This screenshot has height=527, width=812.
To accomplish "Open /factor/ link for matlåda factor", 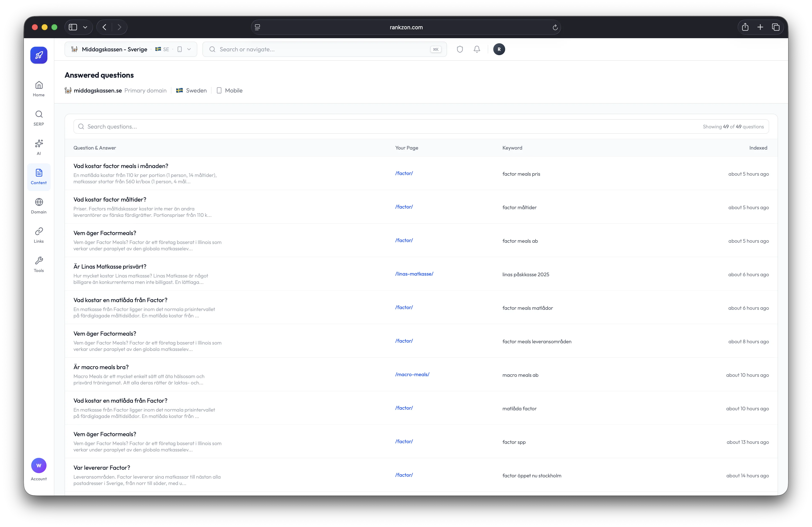I will point(404,408).
